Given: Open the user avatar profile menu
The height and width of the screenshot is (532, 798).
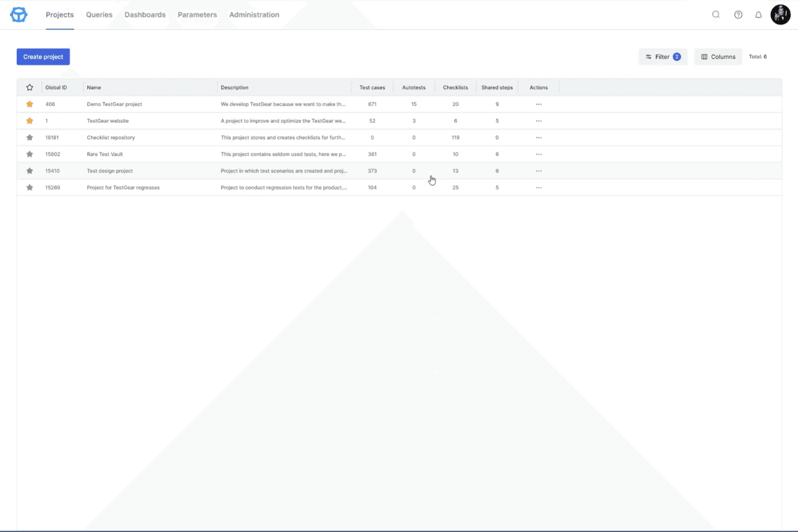Looking at the screenshot, I should (x=780, y=15).
